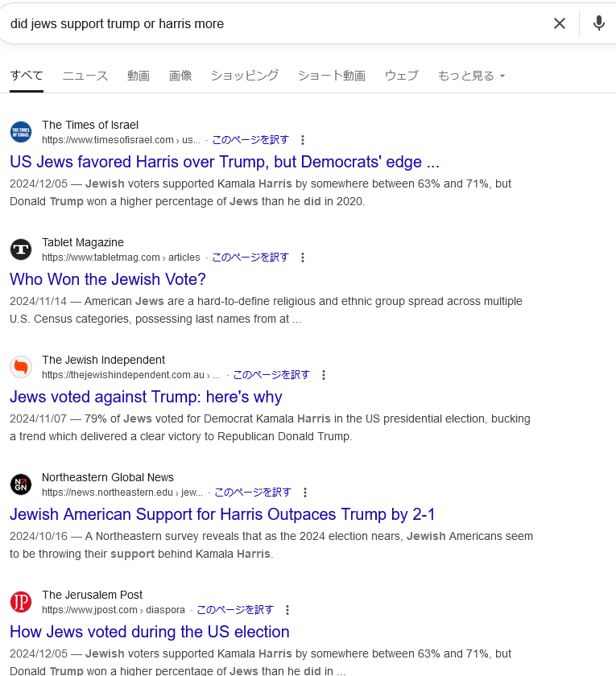Click the Tablet Magazine favicon
This screenshot has height=676, width=616.
[x=21, y=249]
